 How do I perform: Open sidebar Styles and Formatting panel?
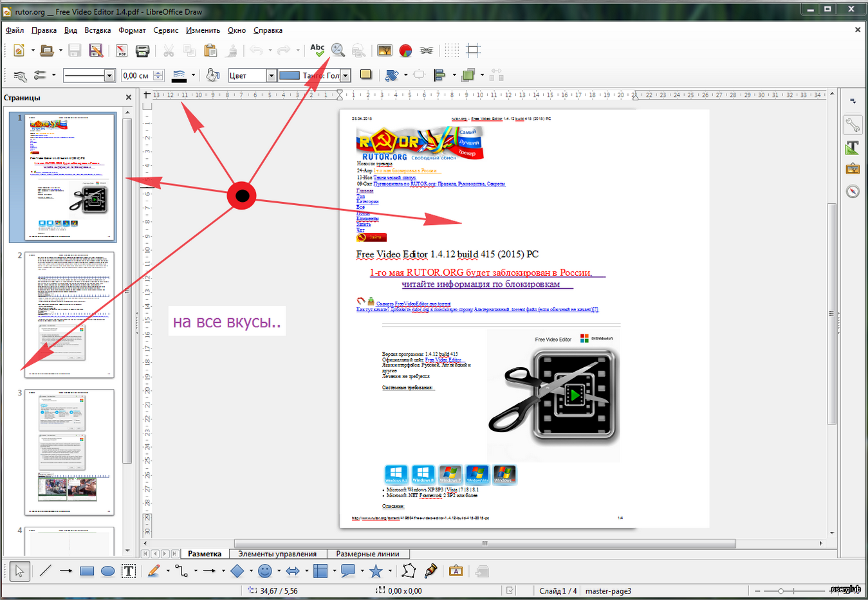[x=853, y=147]
